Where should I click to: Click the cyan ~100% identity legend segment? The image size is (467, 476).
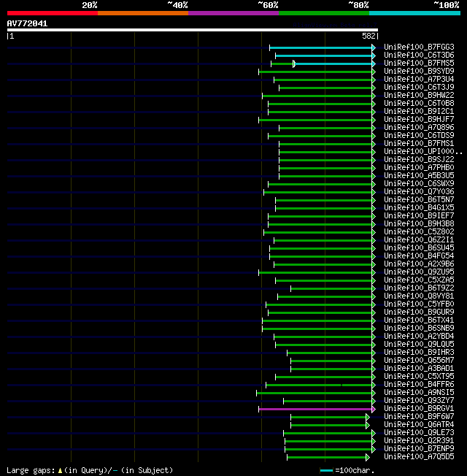pos(414,13)
